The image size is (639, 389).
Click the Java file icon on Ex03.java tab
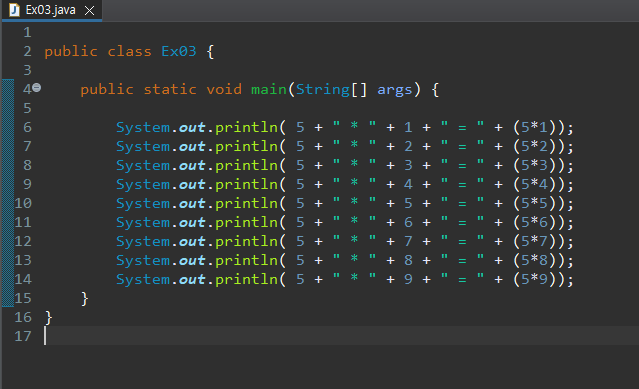pos(14,10)
